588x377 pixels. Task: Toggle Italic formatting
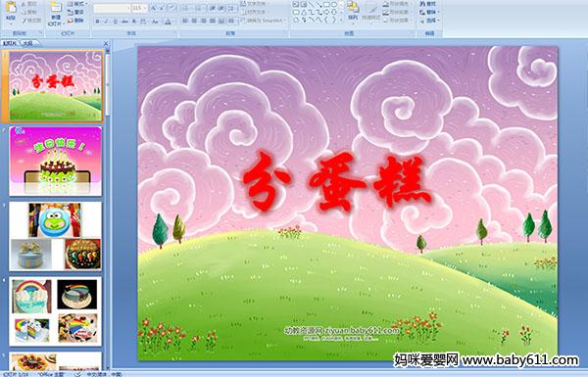point(106,22)
